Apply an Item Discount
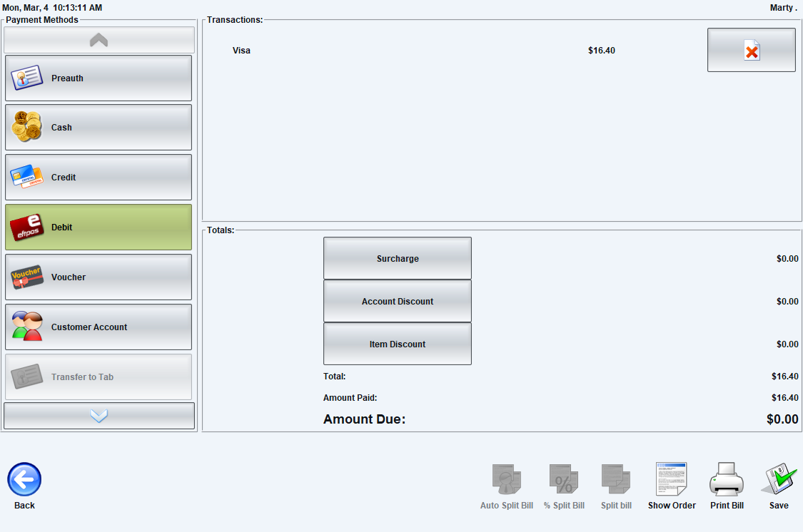Viewport: 803px width, 532px height. [398, 344]
